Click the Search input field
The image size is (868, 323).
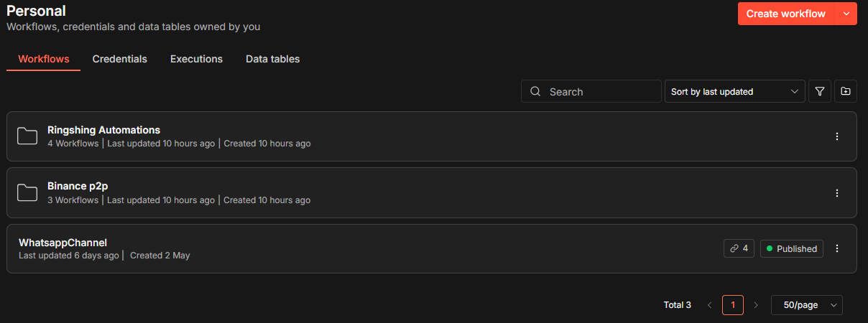click(x=591, y=91)
